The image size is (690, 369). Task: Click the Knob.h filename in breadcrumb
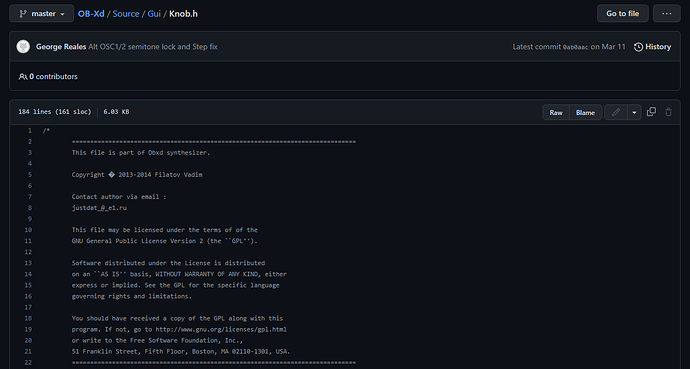pyautogui.click(x=184, y=14)
